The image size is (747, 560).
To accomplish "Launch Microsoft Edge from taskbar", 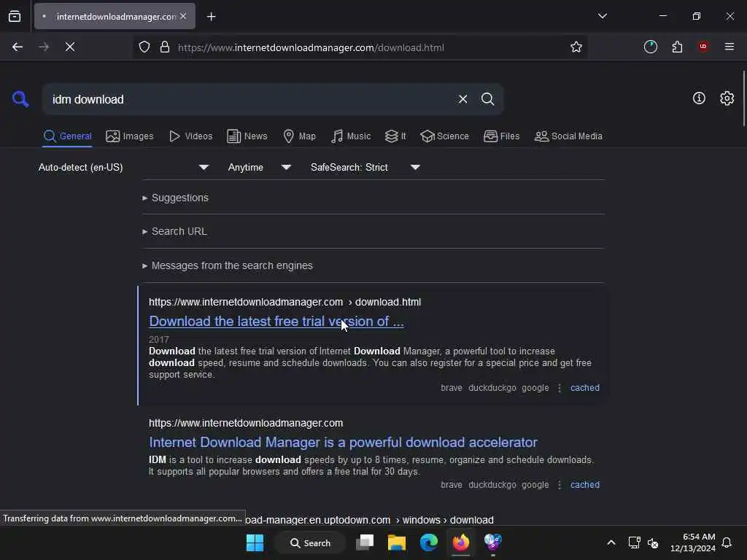I will (428, 542).
